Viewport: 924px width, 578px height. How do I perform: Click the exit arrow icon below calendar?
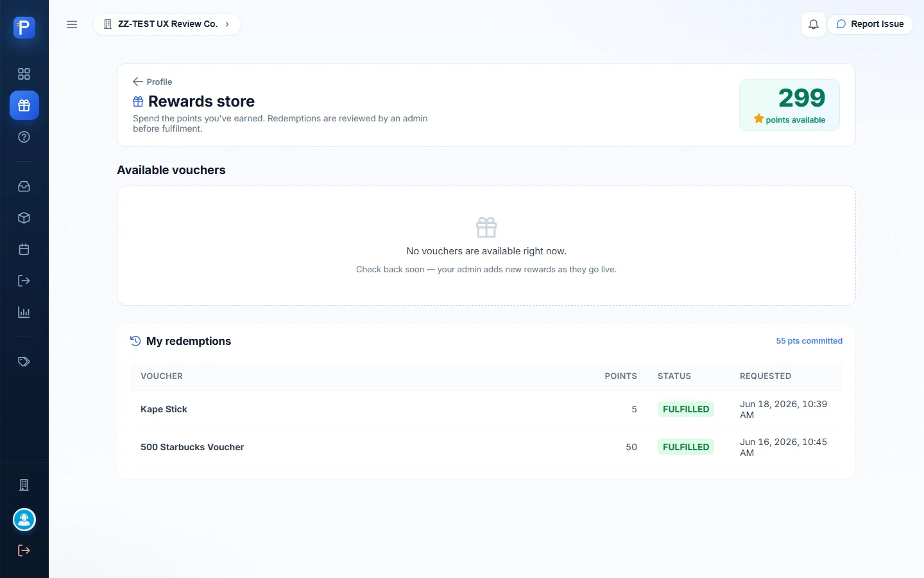click(24, 281)
